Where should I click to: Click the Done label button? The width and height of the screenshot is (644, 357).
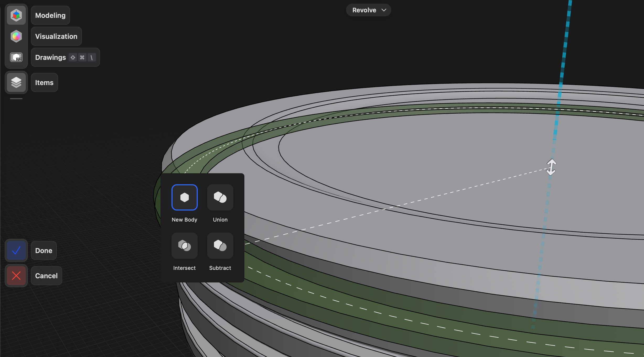coord(44,250)
